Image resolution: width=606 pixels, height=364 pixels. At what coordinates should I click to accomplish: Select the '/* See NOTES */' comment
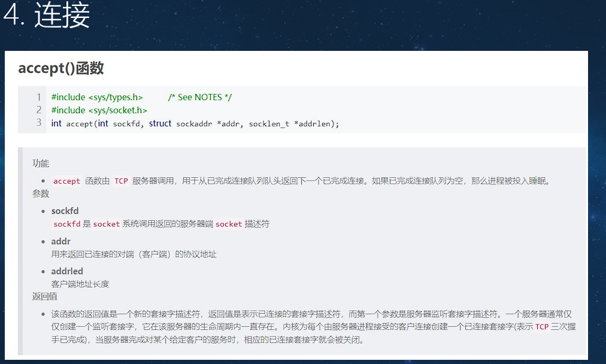pyautogui.click(x=200, y=97)
